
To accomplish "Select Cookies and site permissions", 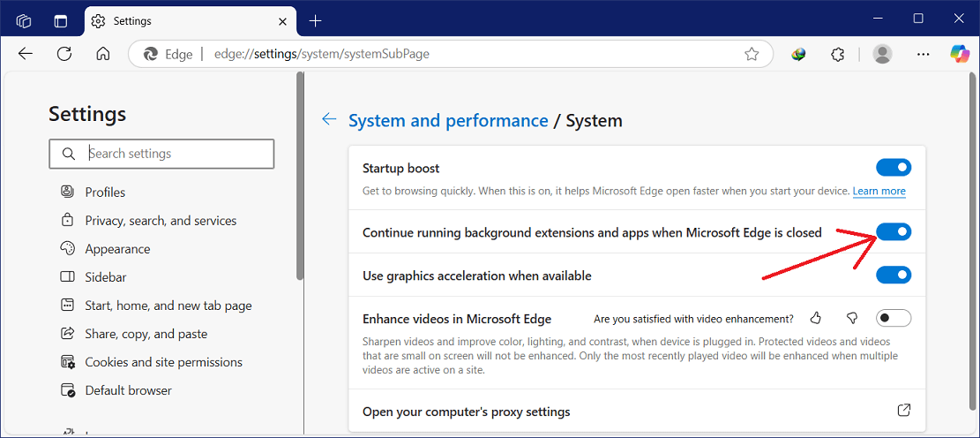I will point(163,362).
